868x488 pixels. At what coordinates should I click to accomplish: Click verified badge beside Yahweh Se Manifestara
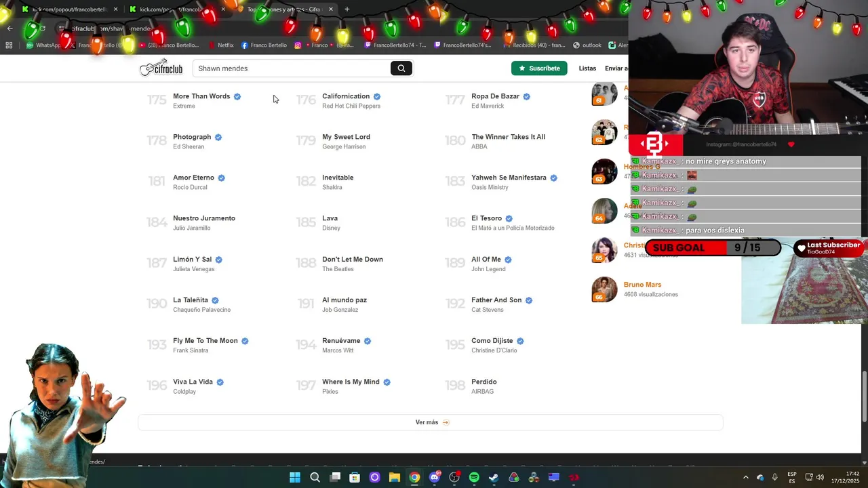coord(553,178)
